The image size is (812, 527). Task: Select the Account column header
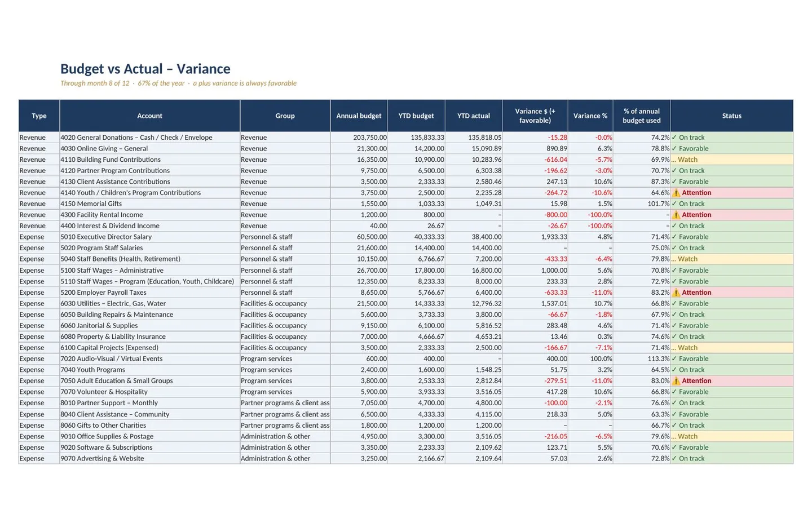149,116
